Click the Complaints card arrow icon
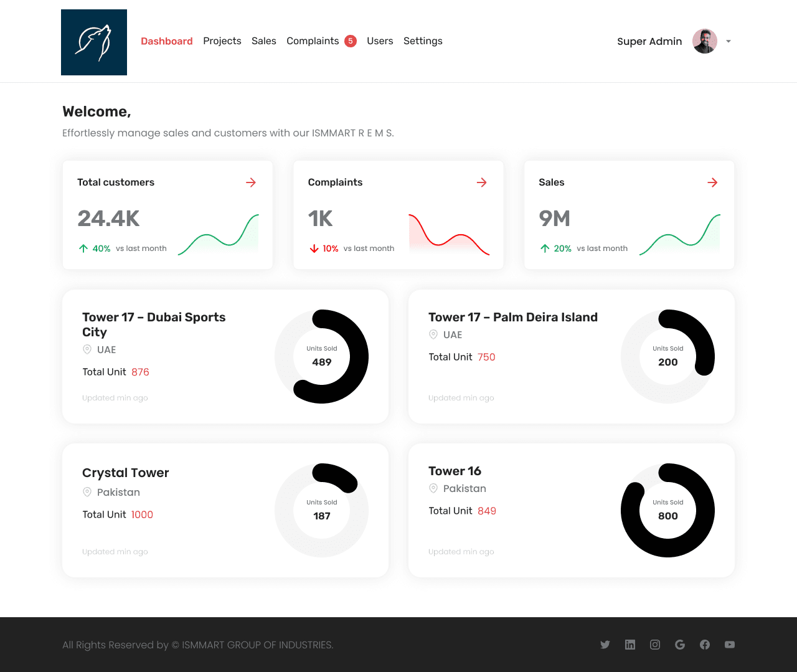This screenshot has width=797, height=672. coord(482,182)
